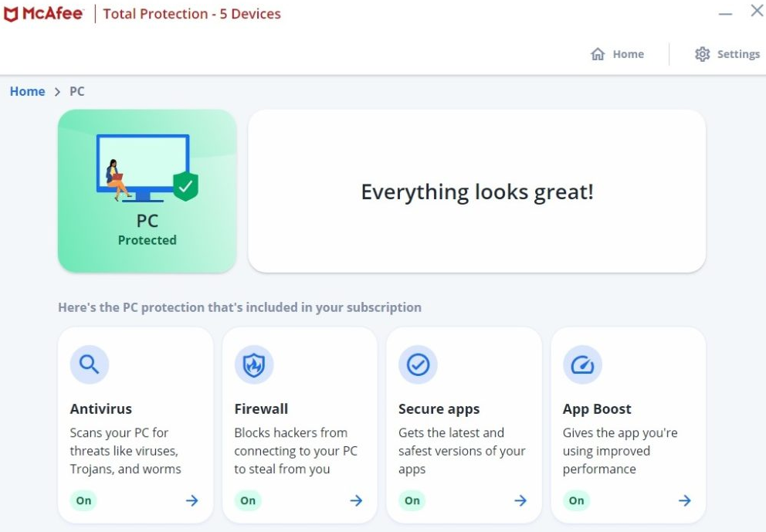Viewport: 766px width, 532px height.
Task: Open Secure apps via its arrow
Action: (x=520, y=500)
